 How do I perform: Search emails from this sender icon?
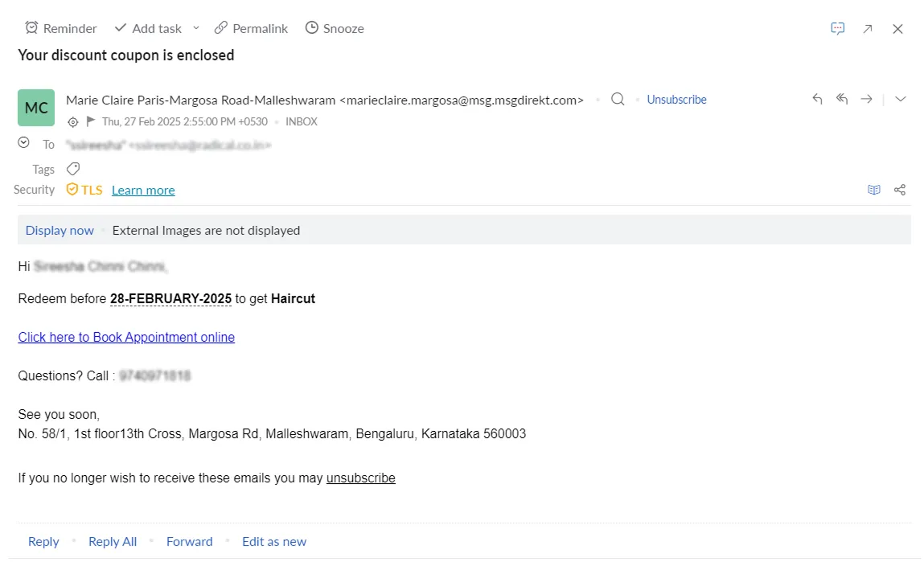pos(618,100)
